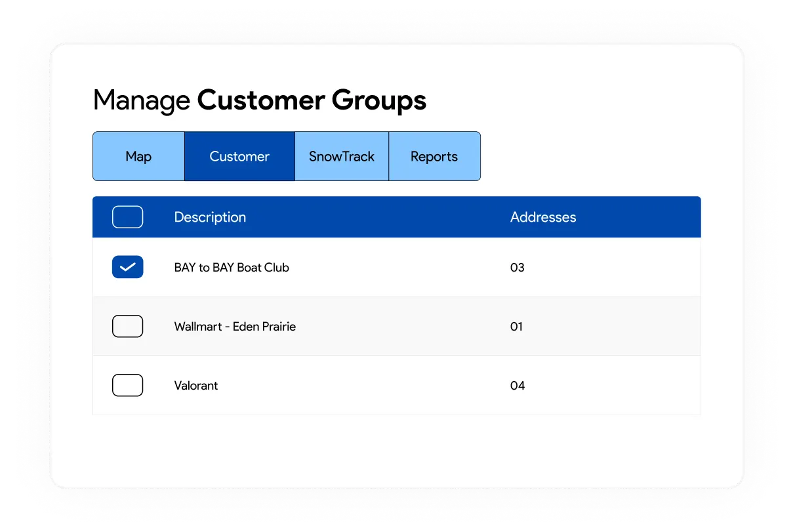This screenshot has width=795, height=532.
Task: Switch to the Map tab
Action: point(138,156)
